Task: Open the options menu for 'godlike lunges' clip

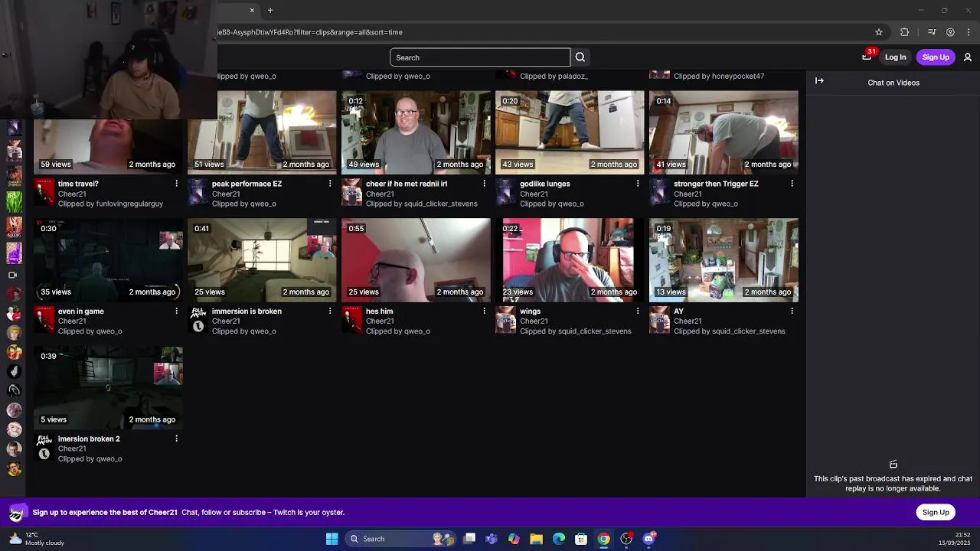Action: click(638, 184)
